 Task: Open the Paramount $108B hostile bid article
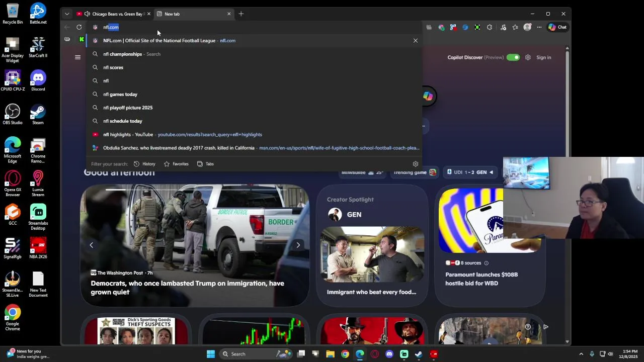pyautogui.click(x=481, y=279)
